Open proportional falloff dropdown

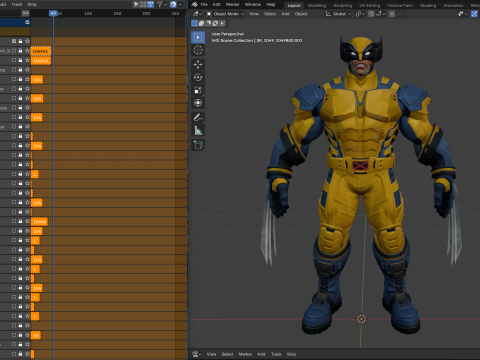click(401, 14)
